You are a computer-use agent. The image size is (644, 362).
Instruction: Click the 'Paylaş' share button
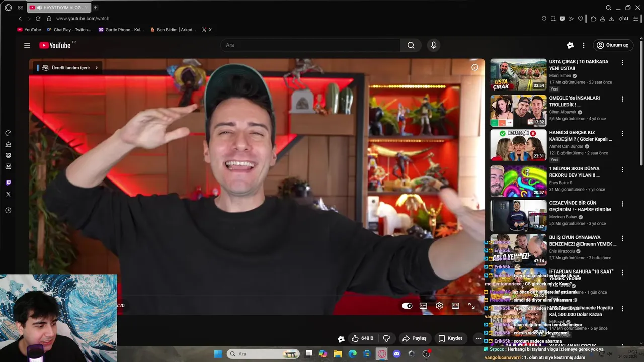(x=414, y=338)
